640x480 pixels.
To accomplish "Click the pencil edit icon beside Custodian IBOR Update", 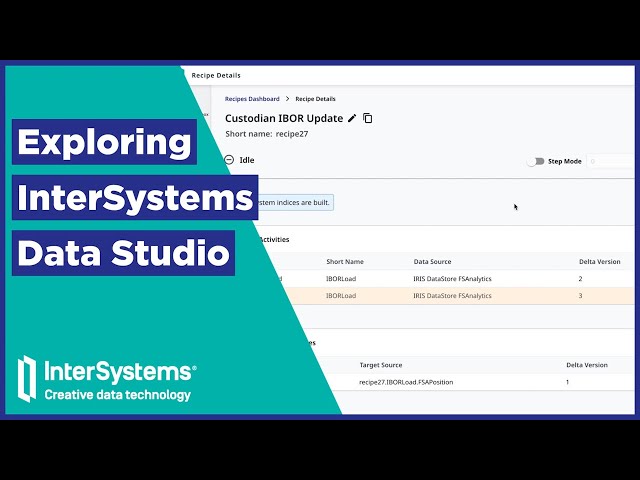I will click(352, 118).
